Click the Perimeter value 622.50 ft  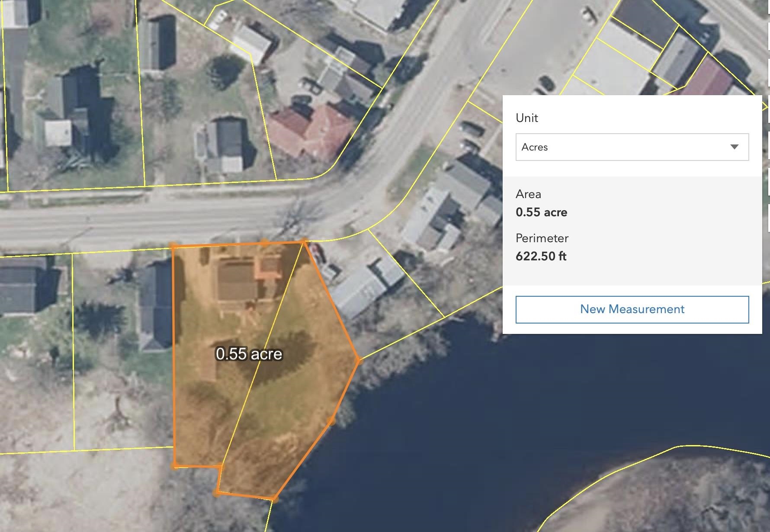coord(541,256)
